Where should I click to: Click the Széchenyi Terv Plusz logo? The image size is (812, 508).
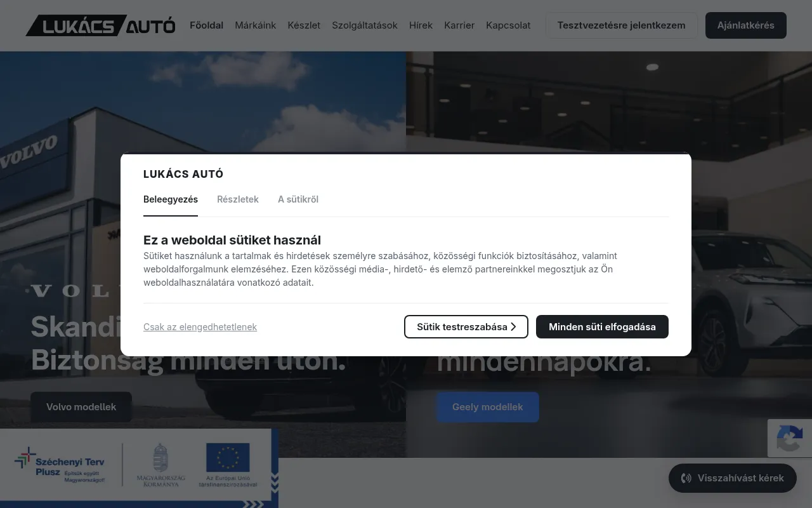click(60, 465)
